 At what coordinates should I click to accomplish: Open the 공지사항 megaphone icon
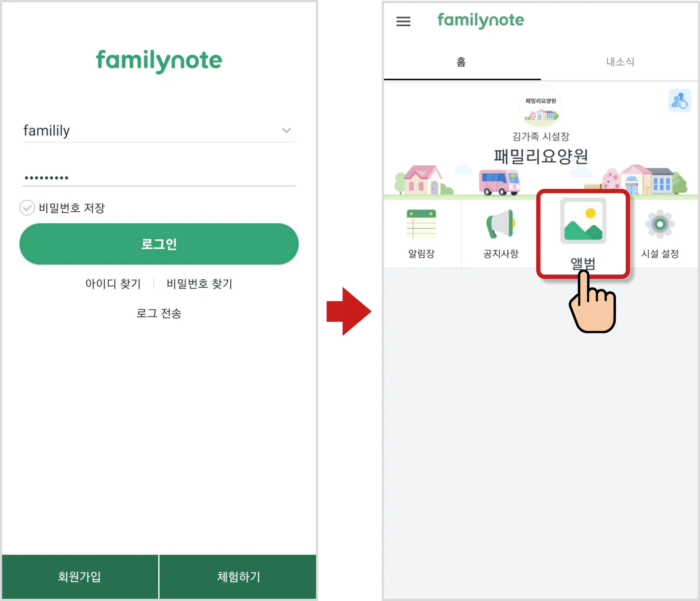point(501,224)
